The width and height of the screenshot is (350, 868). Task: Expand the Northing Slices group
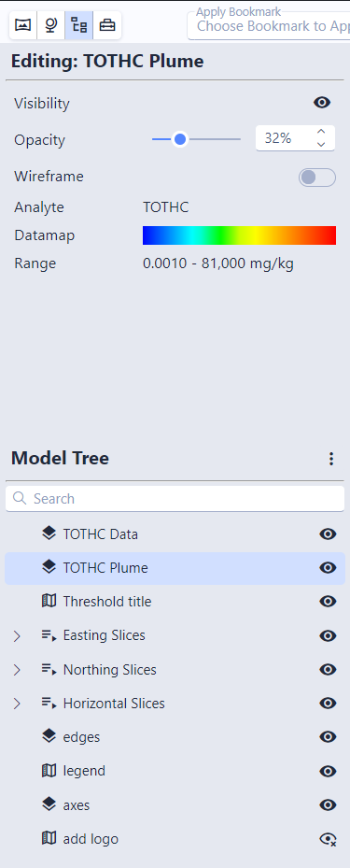click(17, 670)
